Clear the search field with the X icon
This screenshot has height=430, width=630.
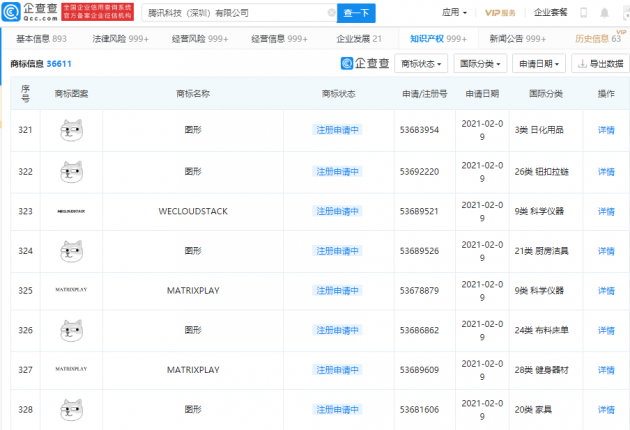point(329,13)
